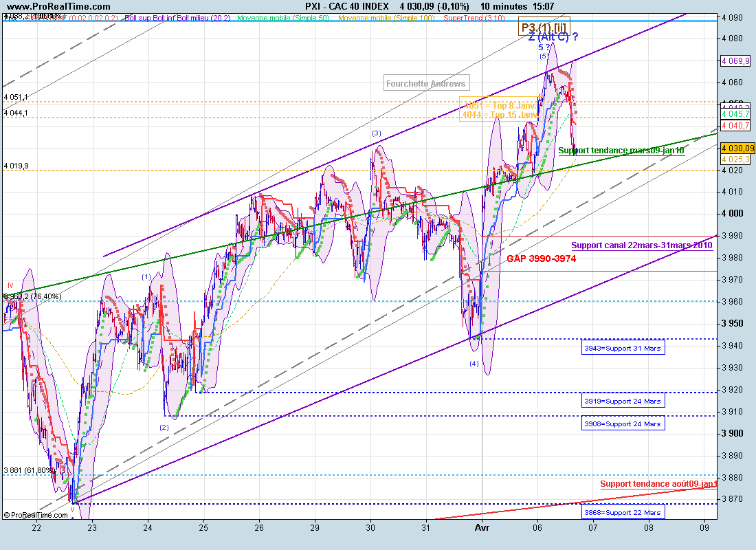Click date 22 on the time axis
This screenshot has height=550, width=756.
(36, 528)
